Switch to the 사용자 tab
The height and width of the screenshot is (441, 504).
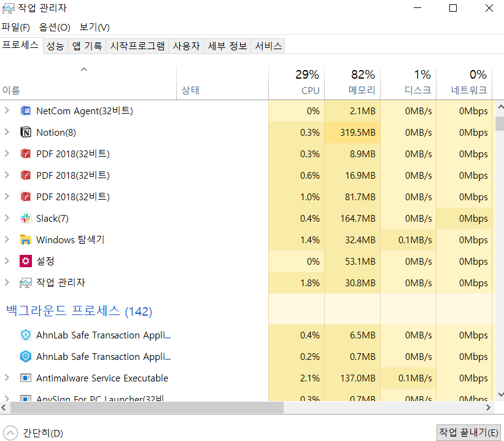[186, 46]
